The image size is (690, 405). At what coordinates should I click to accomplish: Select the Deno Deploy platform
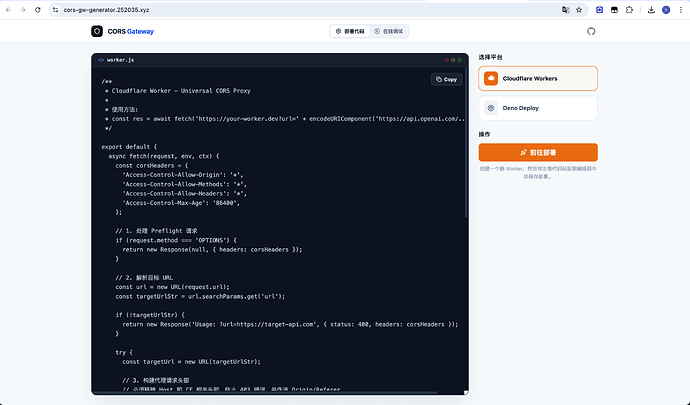538,108
